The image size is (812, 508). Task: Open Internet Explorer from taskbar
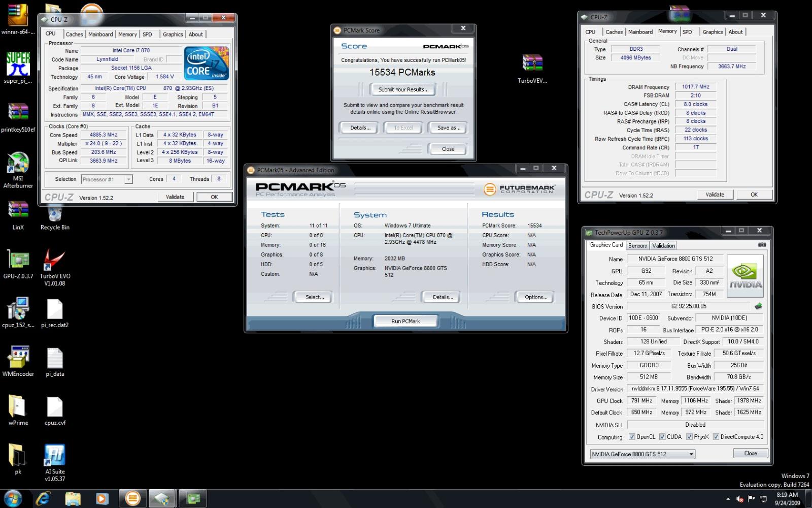(43, 499)
